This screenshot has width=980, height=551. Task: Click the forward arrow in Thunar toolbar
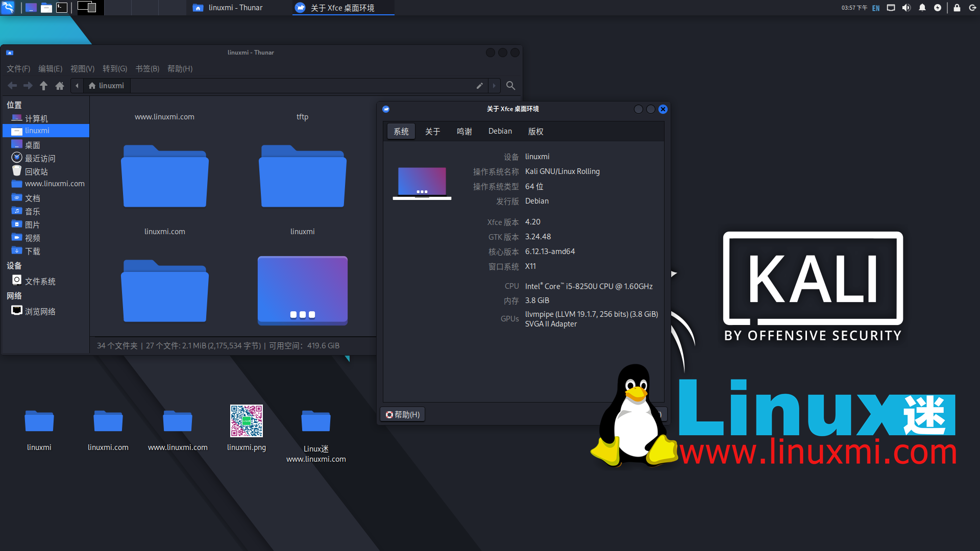tap(28, 86)
